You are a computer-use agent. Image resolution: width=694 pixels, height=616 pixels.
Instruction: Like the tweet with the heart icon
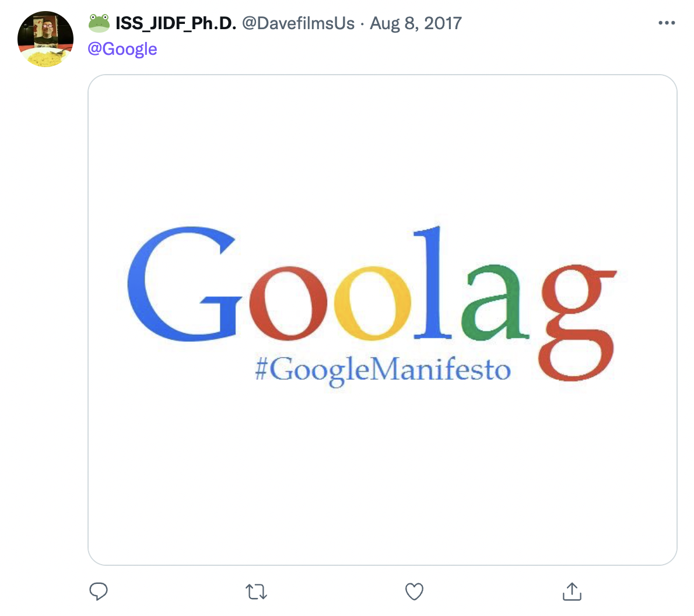tap(414, 591)
